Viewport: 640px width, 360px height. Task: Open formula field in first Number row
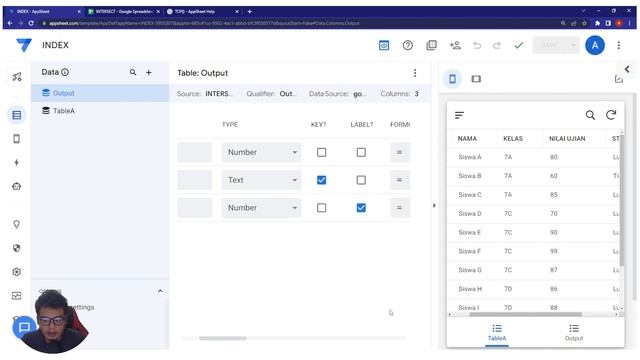[x=400, y=152]
